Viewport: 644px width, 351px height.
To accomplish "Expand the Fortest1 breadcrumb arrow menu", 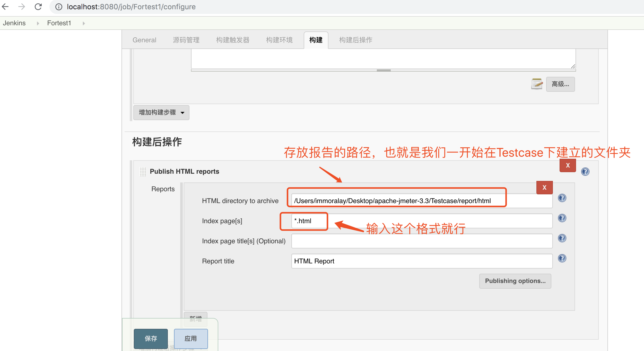I will (x=84, y=23).
